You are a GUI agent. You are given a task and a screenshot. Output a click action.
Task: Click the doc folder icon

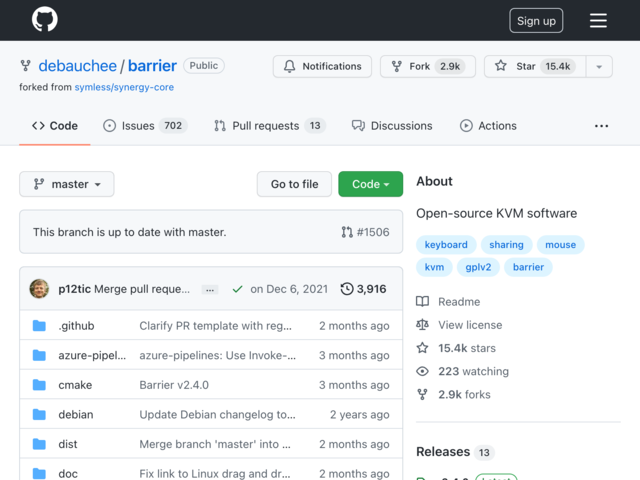pyautogui.click(x=39, y=473)
